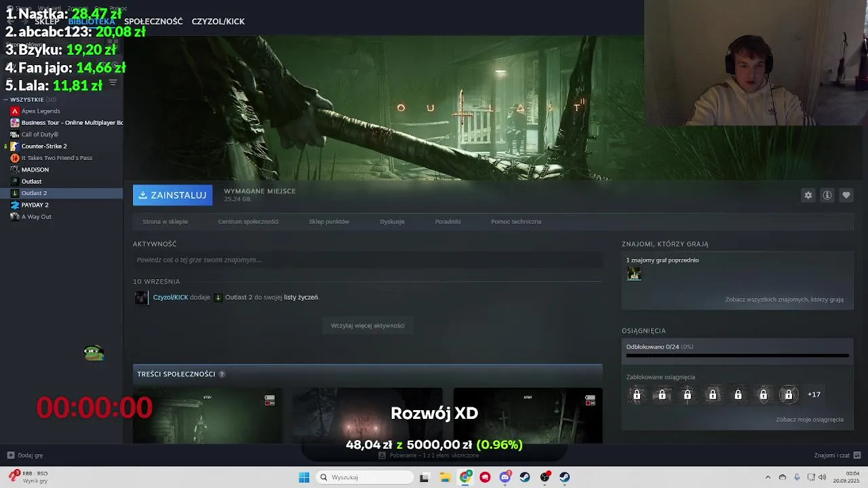Image resolution: width=868 pixels, height=488 pixels.
Task: Open Google Chrome from the taskbar
Action: pos(465,477)
